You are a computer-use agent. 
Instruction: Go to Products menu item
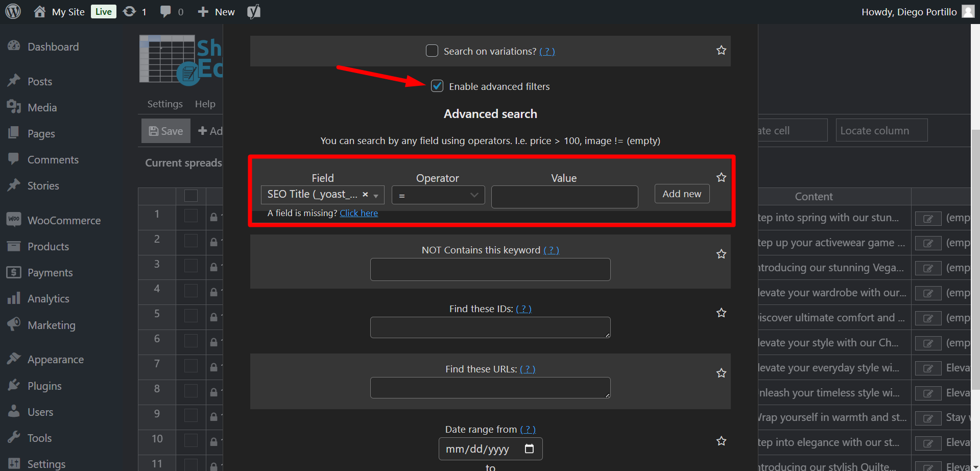coord(48,247)
